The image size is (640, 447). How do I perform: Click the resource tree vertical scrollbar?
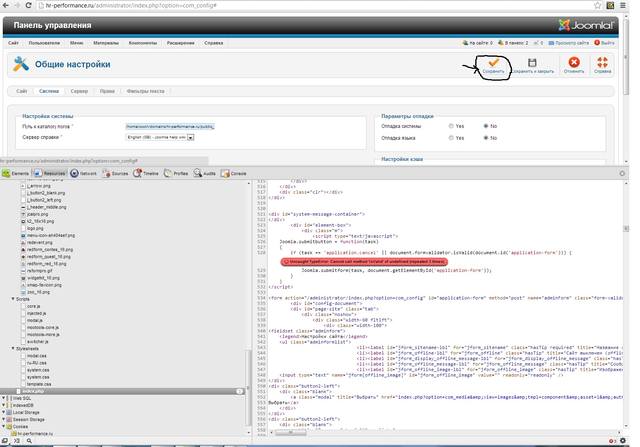(x=248, y=387)
